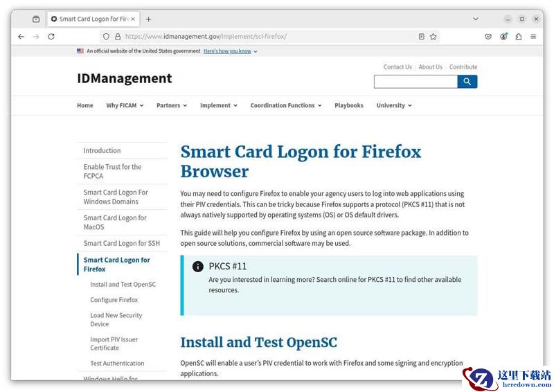Open Introduction in the sidebar
Screen dimensions: 554x392
tap(102, 150)
